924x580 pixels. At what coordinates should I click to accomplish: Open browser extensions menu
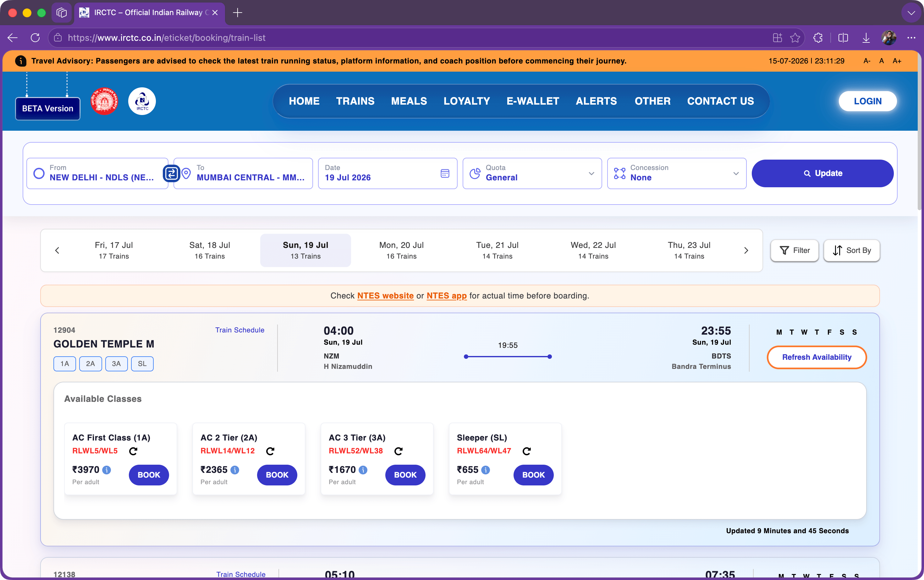pos(818,38)
